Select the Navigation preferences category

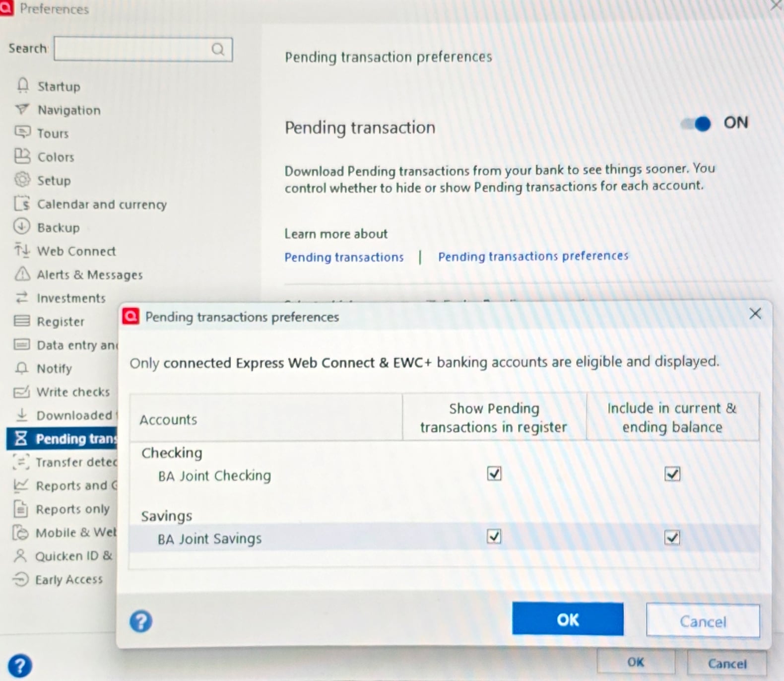click(69, 110)
